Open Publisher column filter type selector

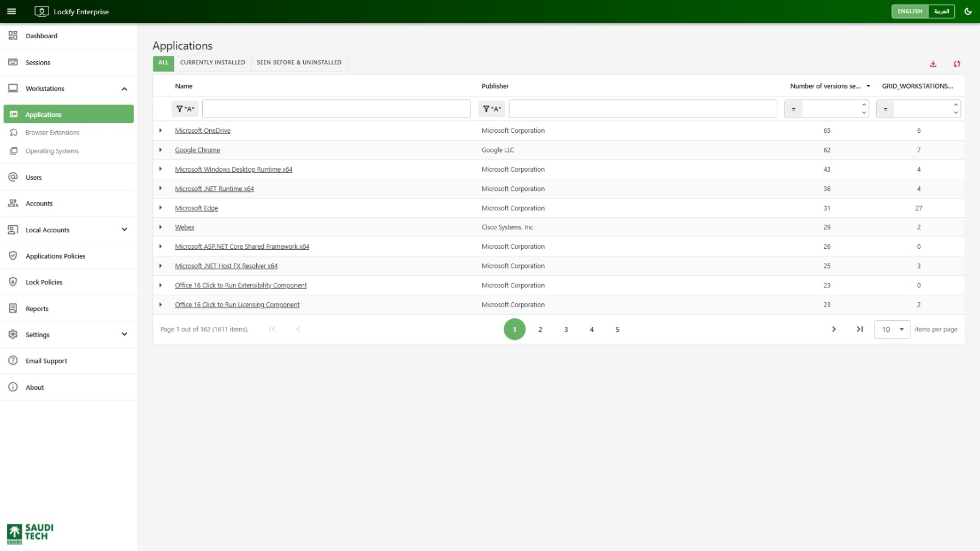click(492, 109)
